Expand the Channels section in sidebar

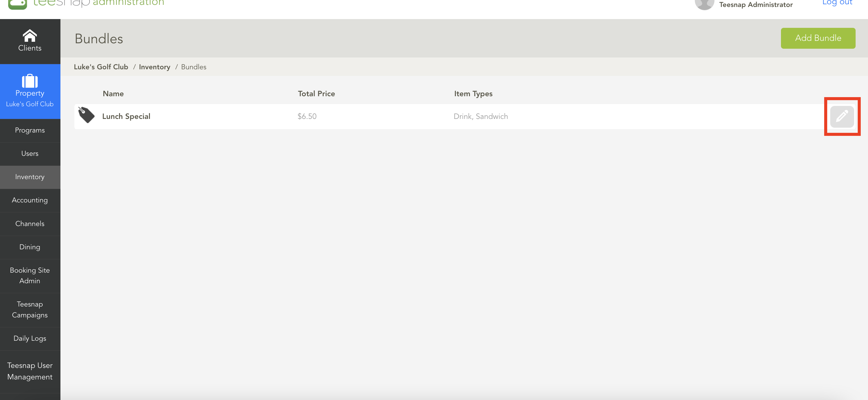pyautogui.click(x=30, y=223)
